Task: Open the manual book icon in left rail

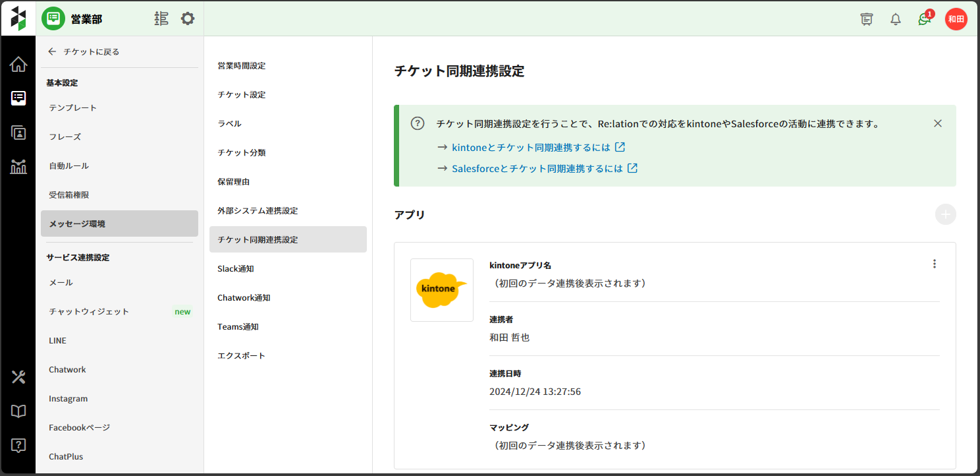Action: (x=18, y=411)
